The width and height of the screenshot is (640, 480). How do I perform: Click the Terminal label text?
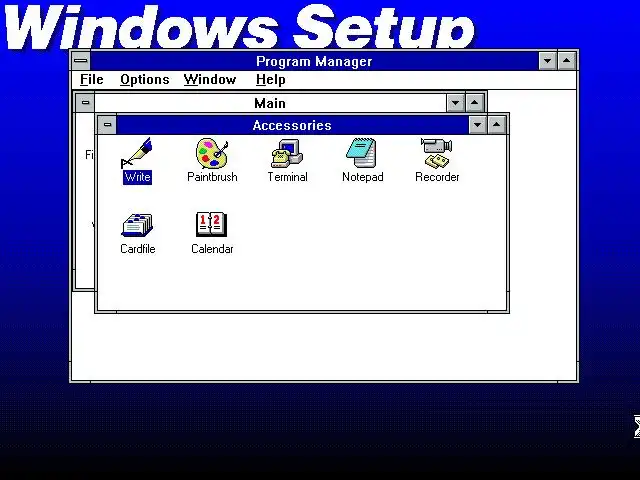coord(287,177)
